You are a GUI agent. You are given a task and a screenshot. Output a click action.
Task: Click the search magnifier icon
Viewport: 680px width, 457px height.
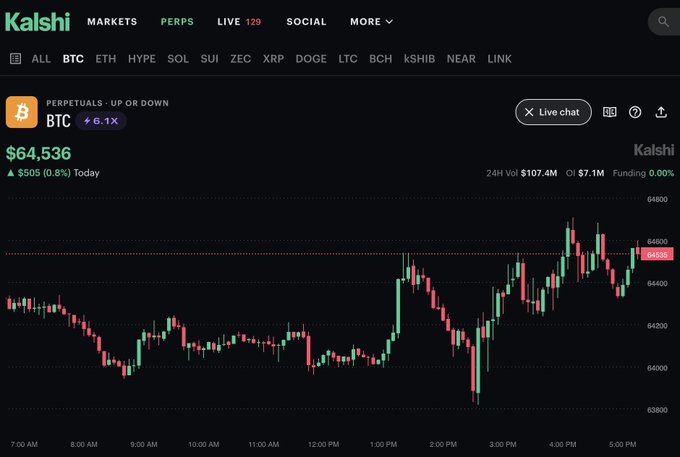coord(663,21)
